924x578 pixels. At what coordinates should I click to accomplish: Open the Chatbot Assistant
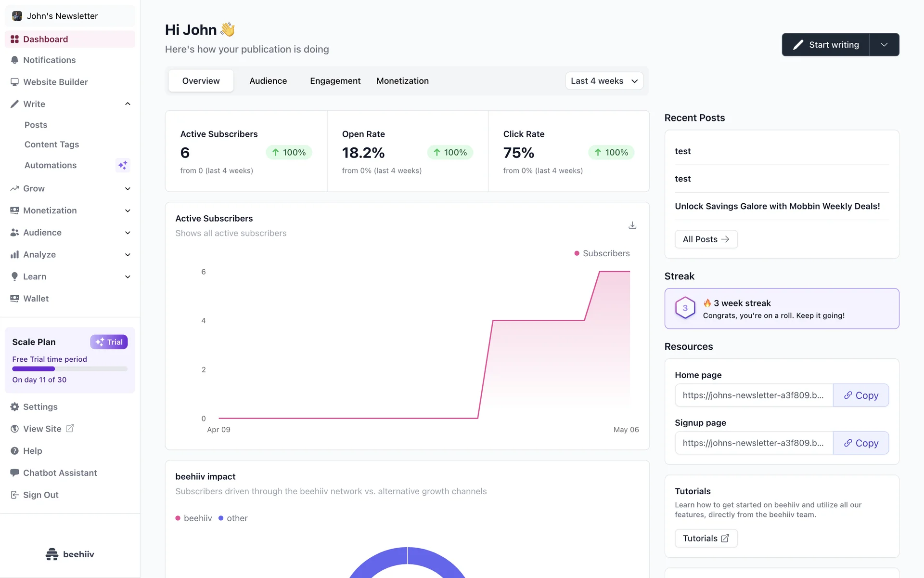60,473
